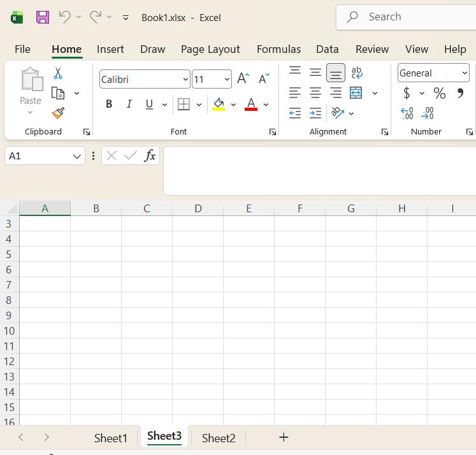The height and width of the screenshot is (455, 476).
Task: Switch to the Formulas tab
Action: (x=278, y=49)
